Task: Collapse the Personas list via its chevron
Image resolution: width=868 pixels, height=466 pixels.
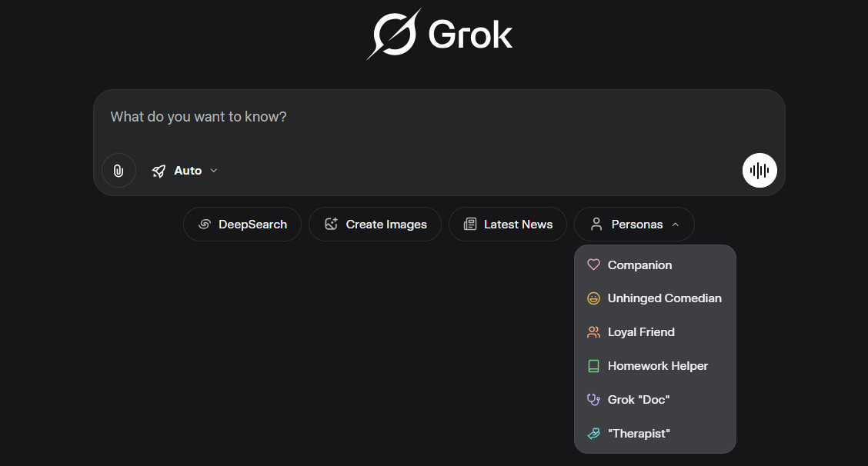Action: 676,224
